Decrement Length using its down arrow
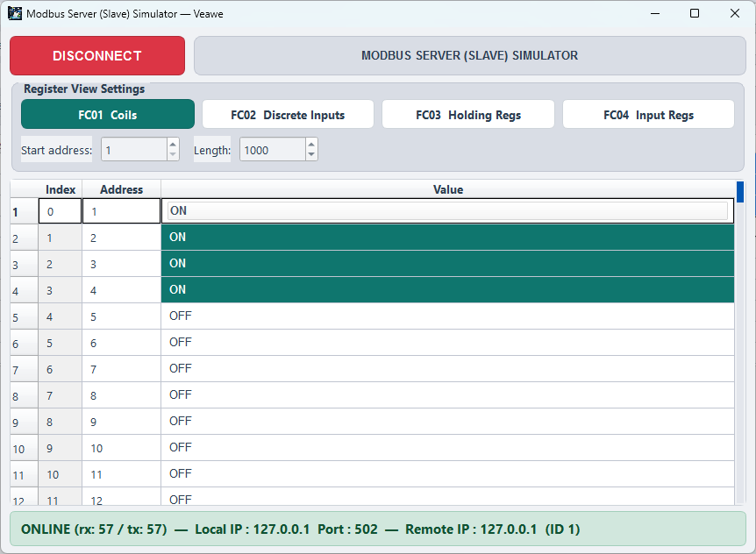 [311, 154]
